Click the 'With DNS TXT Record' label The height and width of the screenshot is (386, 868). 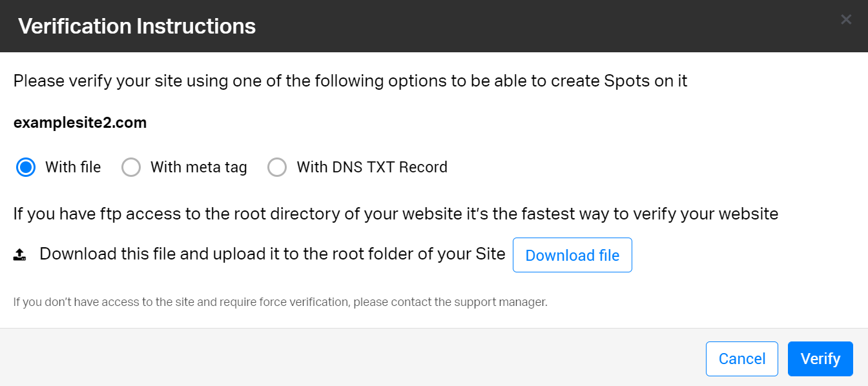[x=372, y=167]
